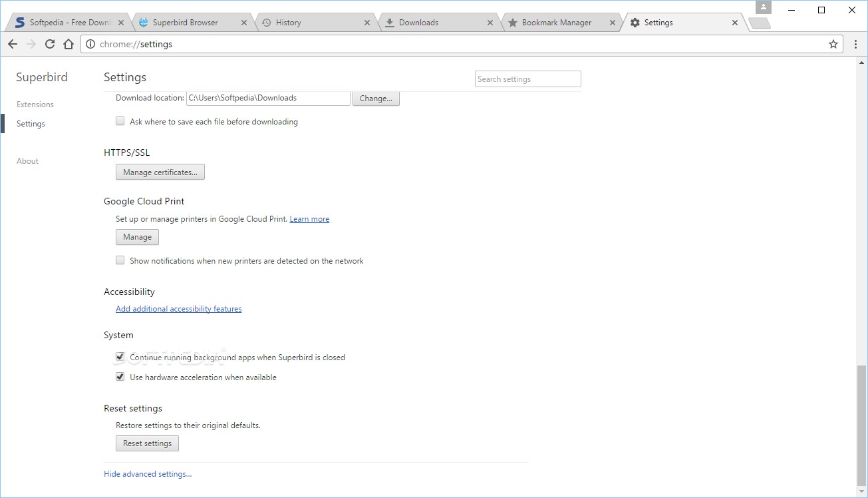The image size is (868, 498).
Task: Open About in the sidebar
Action: click(x=27, y=161)
